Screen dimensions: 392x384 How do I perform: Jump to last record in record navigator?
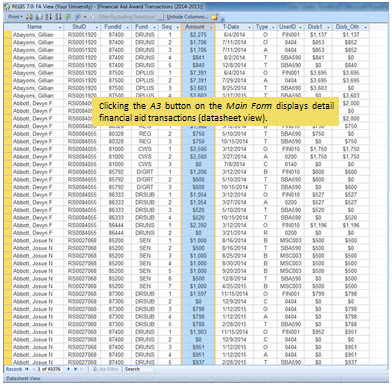(x=76, y=369)
